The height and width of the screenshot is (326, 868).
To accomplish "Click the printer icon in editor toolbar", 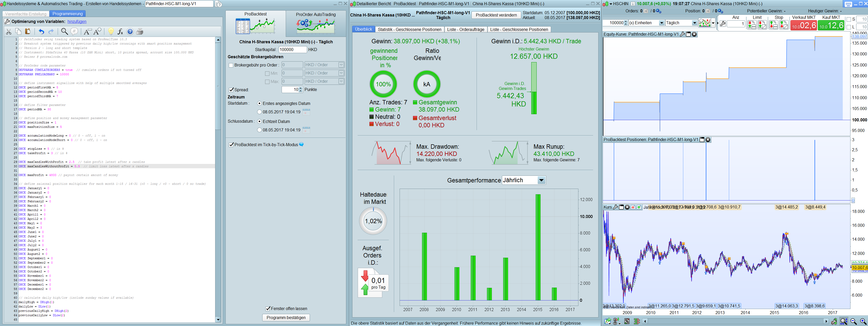I will (139, 32).
